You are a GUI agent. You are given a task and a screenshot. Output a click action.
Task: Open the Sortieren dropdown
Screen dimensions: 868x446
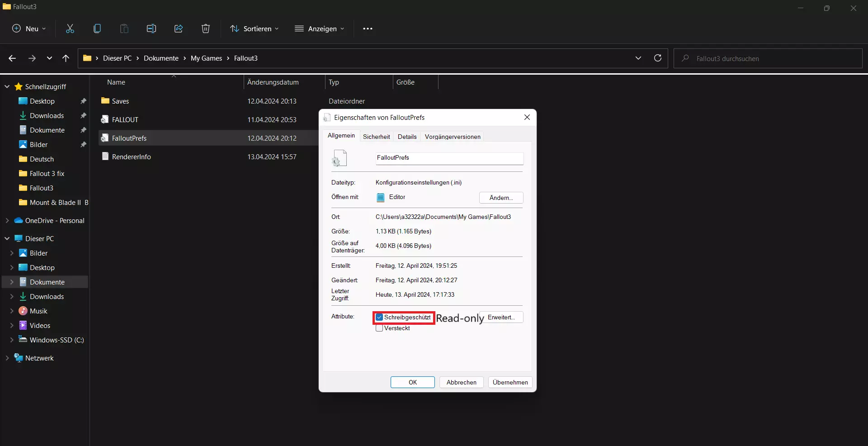pyautogui.click(x=255, y=28)
